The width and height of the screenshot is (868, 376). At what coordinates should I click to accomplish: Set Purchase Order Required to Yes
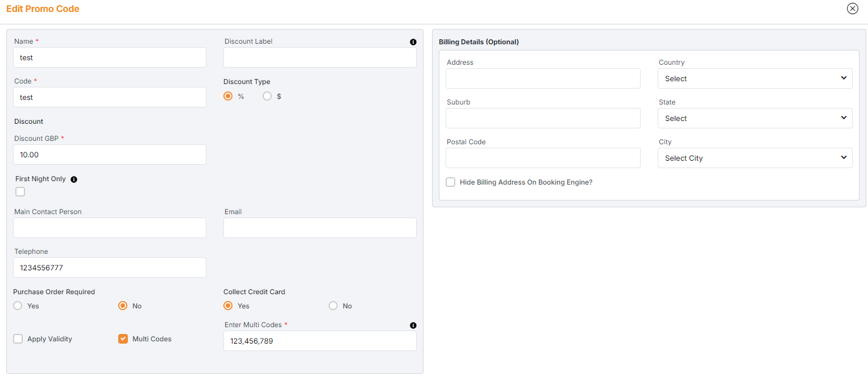[18, 306]
